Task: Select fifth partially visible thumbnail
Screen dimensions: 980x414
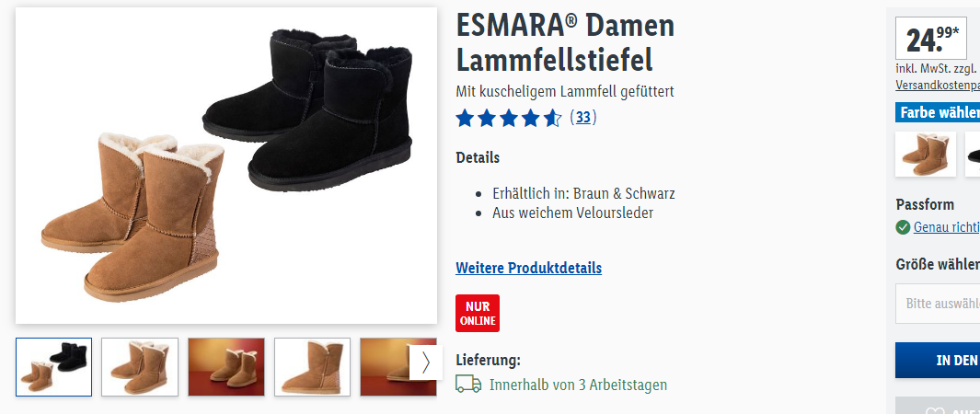Action: (385, 367)
